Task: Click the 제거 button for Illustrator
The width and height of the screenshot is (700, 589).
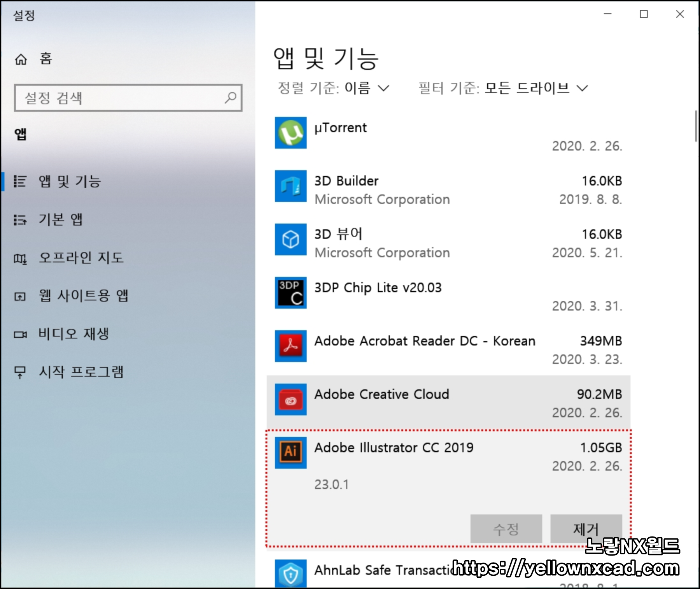Action: (x=586, y=529)
